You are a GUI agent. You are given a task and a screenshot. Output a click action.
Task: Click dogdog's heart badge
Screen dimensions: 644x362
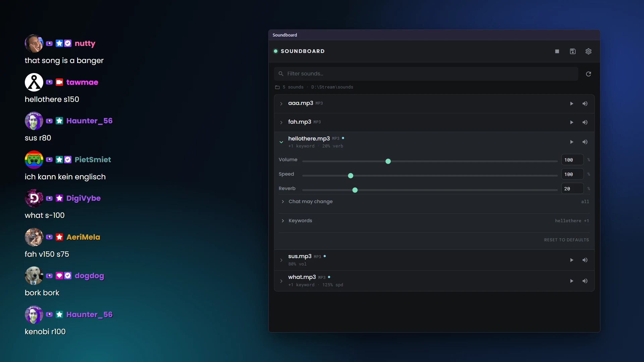click(59, 276)
